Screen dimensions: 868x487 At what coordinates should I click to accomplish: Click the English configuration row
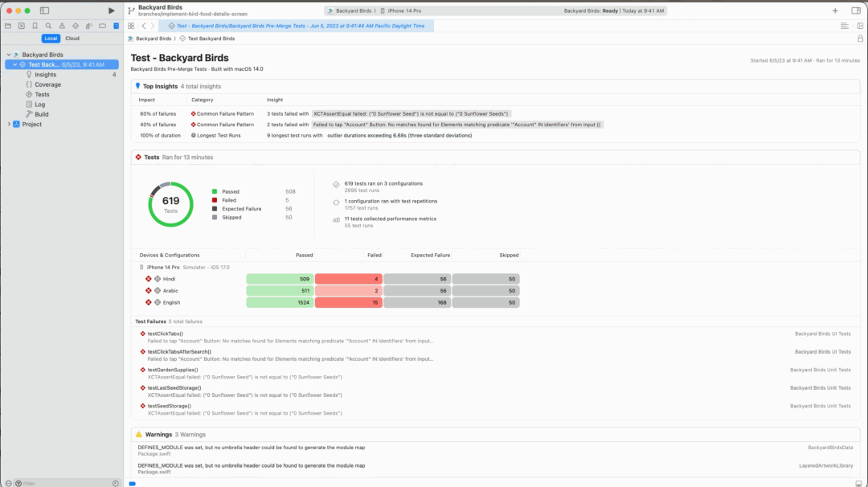click(330, 303)
